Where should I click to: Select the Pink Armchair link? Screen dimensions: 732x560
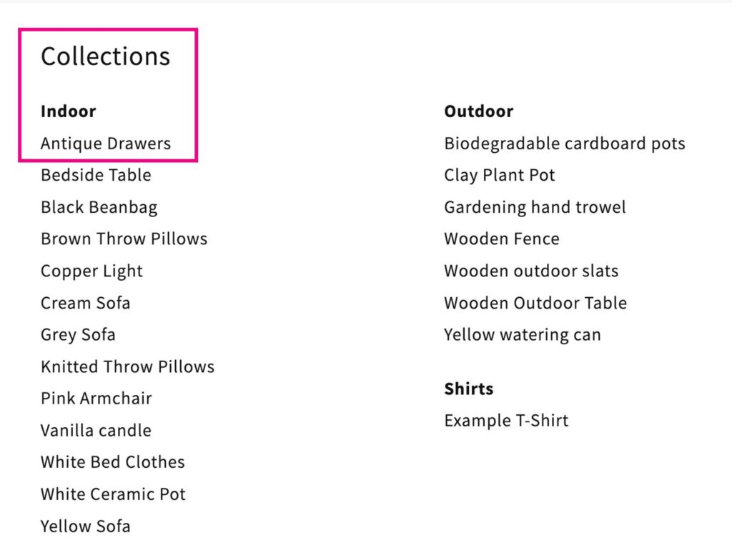coord(97,399)
